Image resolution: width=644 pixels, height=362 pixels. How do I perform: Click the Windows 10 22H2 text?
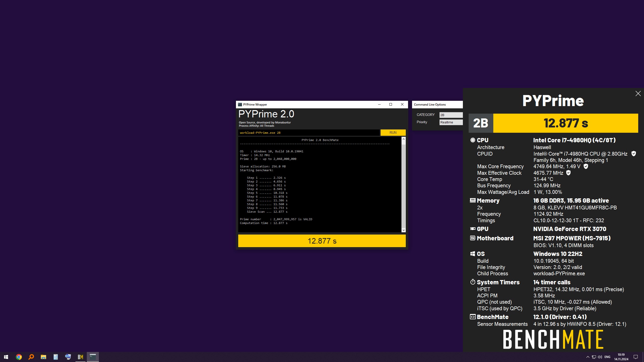pyautogui.click(x=558, y=254)
